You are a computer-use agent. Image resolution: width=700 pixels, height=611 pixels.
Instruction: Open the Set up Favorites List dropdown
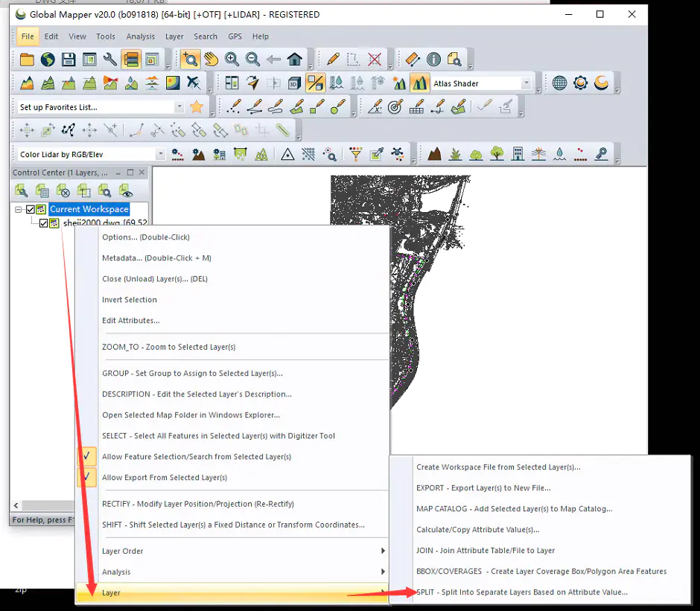[x=179, y=107]
